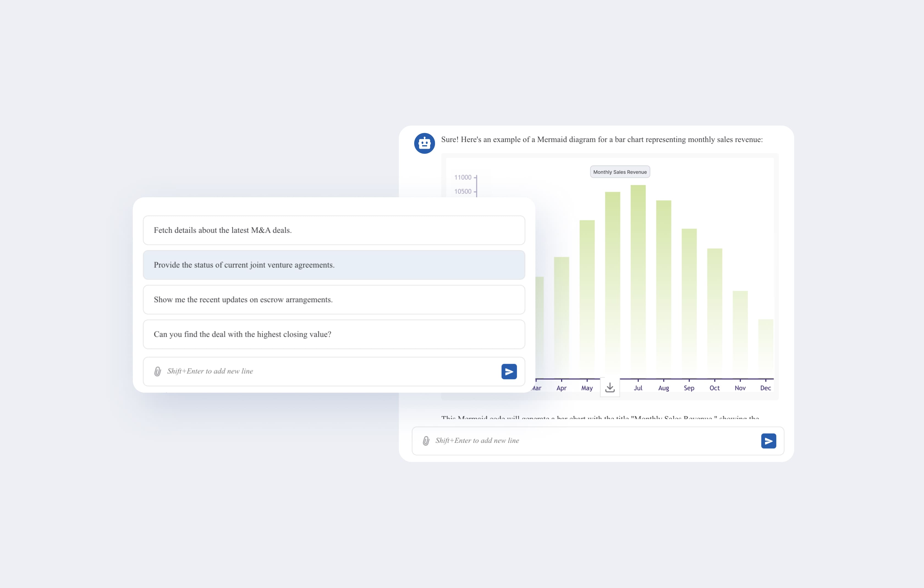Pick the escrow arrangements updates suggestion

[x=334, y=300]
